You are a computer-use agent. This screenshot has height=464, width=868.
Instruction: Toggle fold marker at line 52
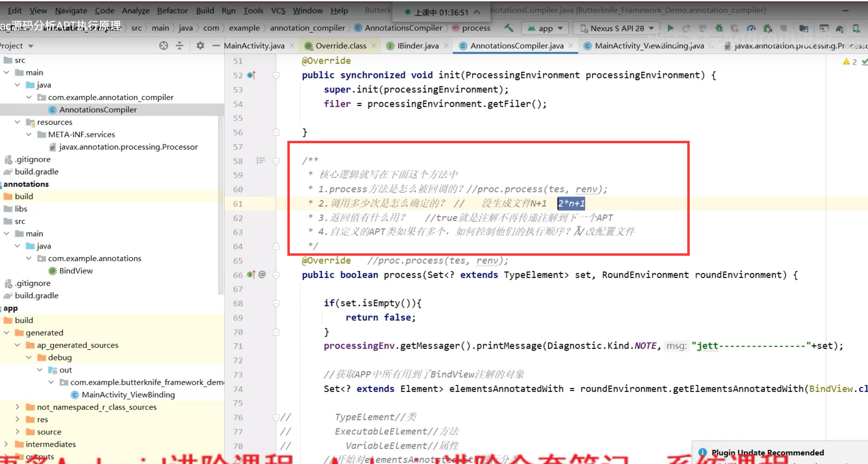point(276,75)
